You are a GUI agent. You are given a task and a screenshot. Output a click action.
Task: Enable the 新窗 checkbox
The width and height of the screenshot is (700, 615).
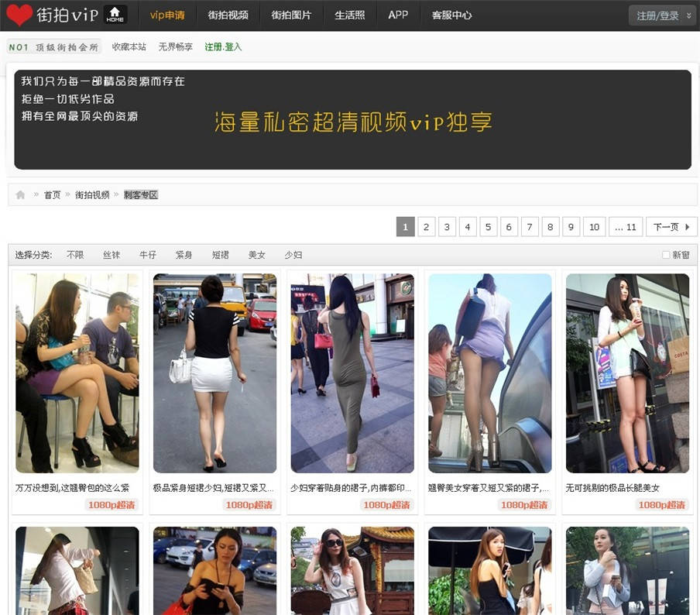point(666,255)
